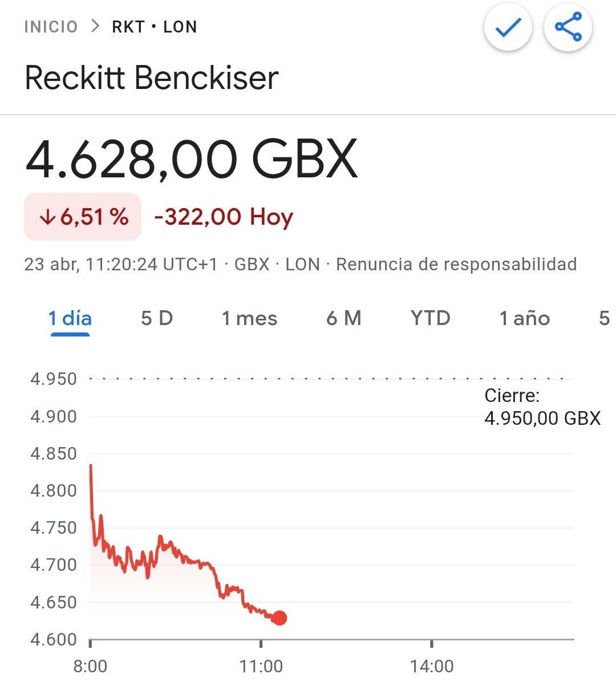Select the 1 día tab

coord(70,318)
